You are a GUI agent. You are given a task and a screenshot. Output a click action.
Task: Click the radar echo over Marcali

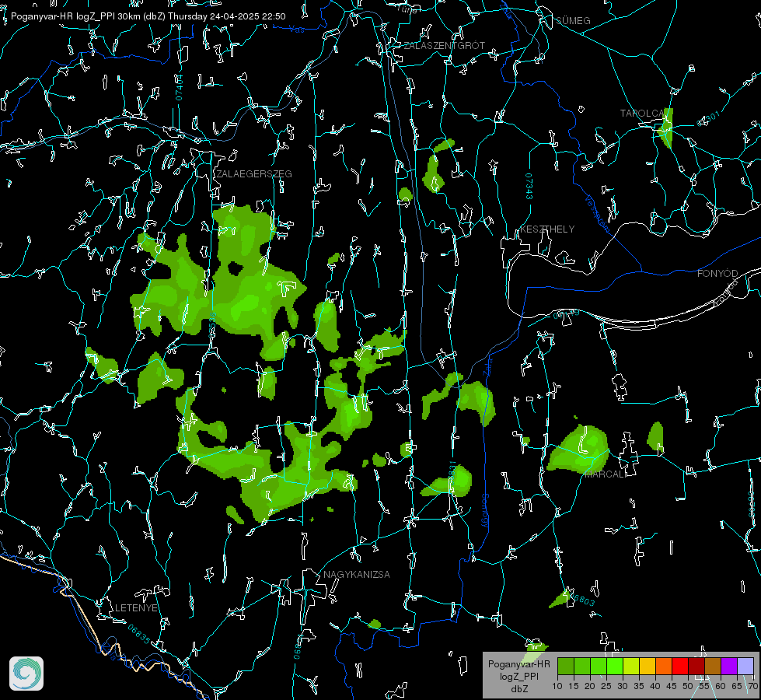coord(580,450)
